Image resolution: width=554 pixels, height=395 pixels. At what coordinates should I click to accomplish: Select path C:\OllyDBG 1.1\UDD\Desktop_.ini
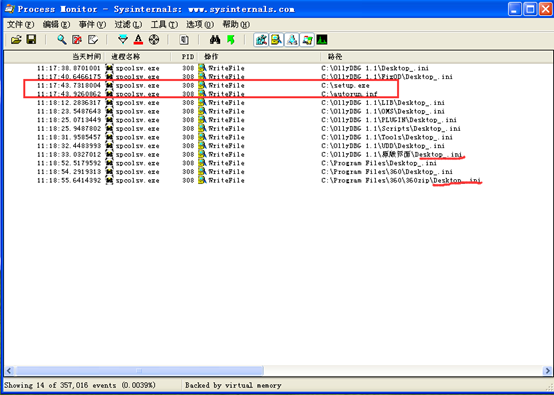383,146
